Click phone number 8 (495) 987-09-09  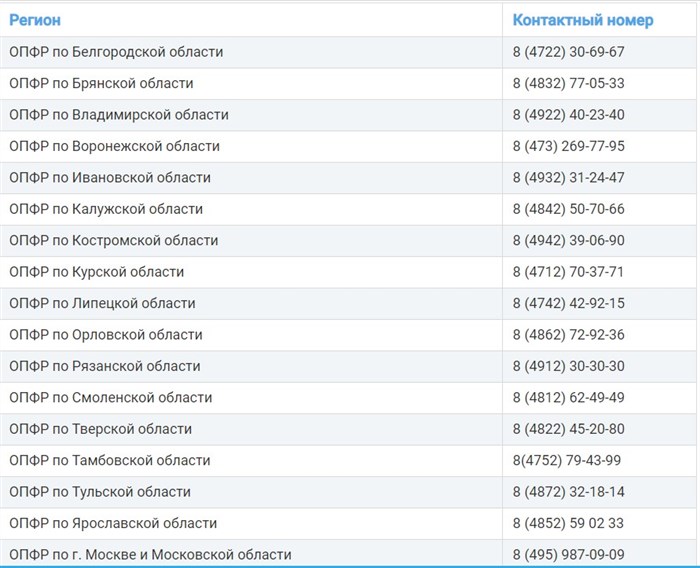tap(568, 555)
